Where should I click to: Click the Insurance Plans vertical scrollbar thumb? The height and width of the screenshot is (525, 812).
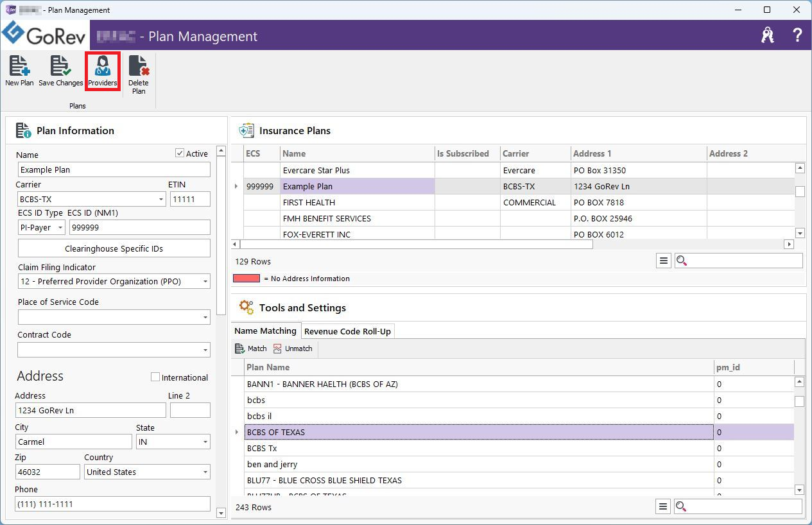tap(800, 191)
